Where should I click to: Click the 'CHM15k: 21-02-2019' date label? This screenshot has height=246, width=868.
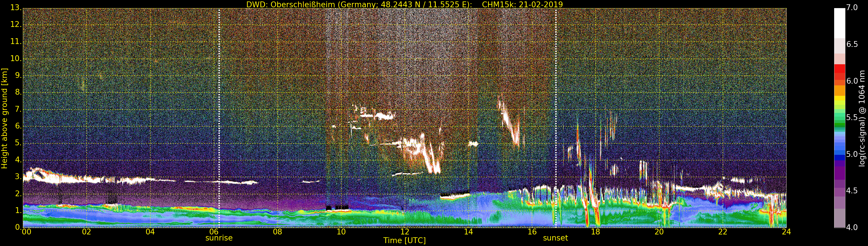pos(522,4)
